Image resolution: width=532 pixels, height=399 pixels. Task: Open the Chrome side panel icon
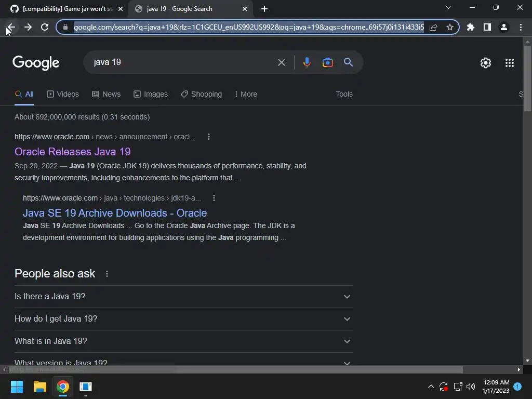[x=487, y=27]
